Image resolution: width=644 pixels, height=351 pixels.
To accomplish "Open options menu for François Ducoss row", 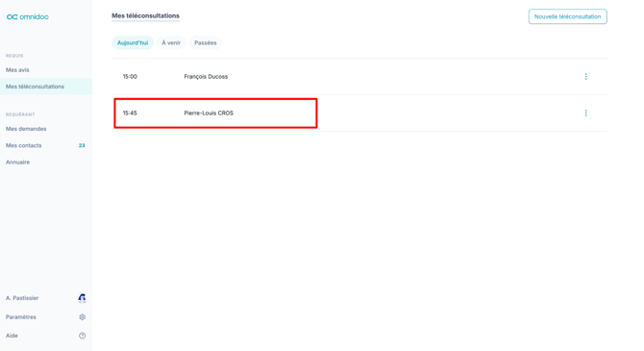I will (585, 76).
